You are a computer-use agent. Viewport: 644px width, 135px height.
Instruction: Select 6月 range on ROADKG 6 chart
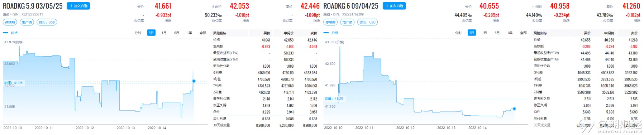(x=497, y=33)
